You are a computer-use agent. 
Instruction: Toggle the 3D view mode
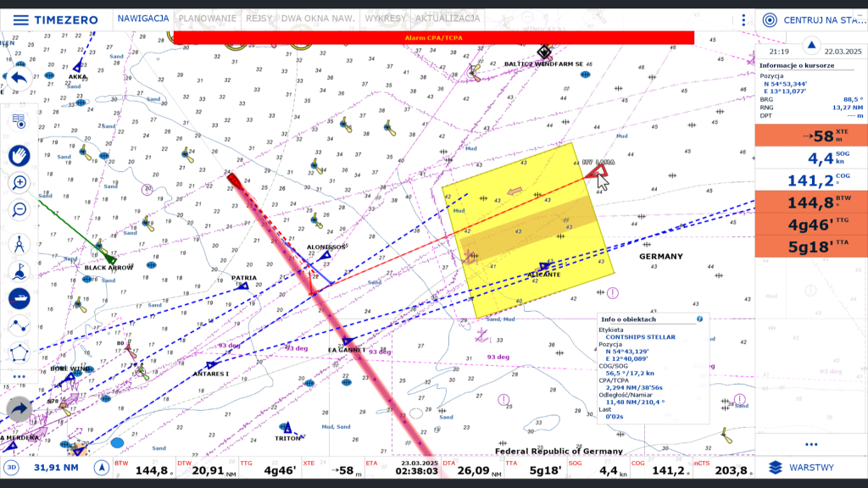12,468
